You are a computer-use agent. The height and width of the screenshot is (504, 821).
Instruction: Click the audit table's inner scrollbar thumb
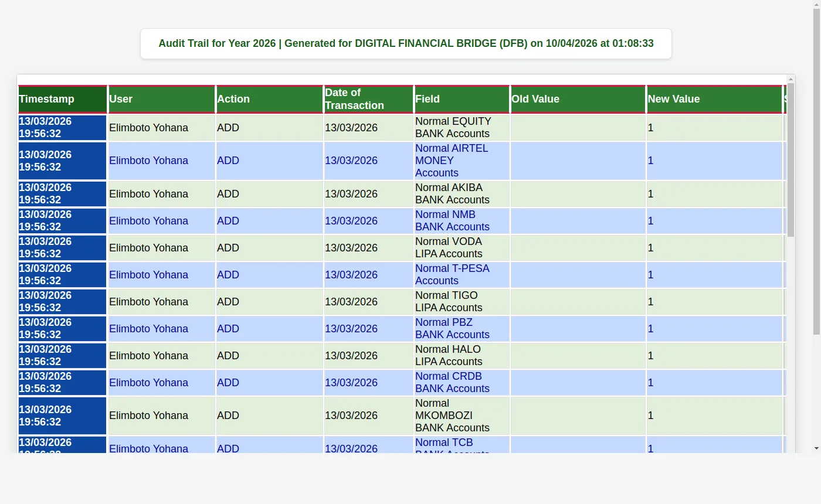click(791, 160)
